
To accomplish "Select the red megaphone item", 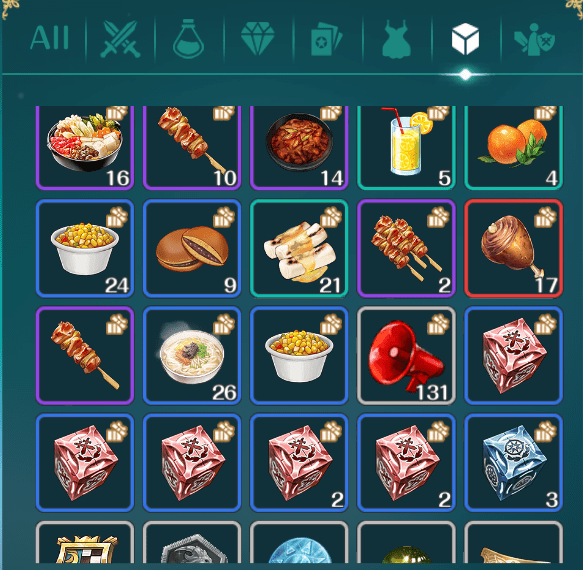I will click(x=406, y=355).
